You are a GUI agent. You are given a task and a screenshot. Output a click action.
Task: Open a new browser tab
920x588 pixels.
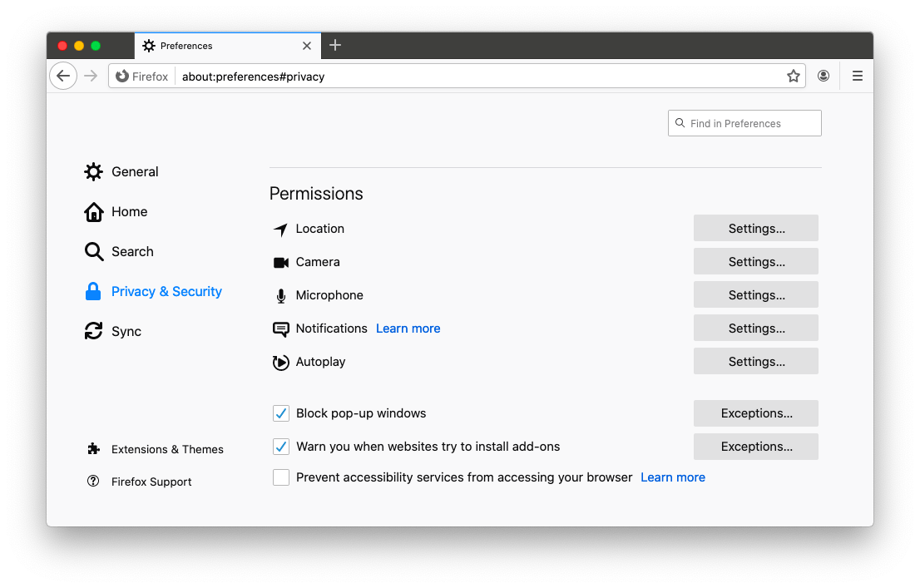point(335,46)
